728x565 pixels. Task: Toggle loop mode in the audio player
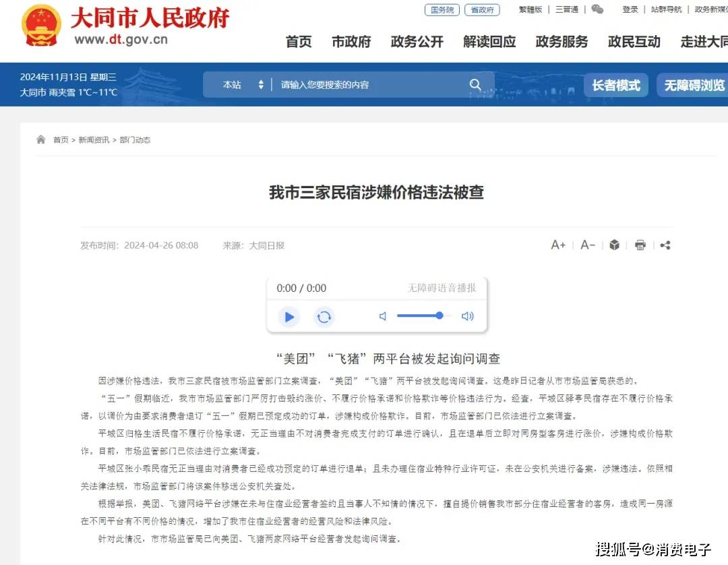pos(324,316)
